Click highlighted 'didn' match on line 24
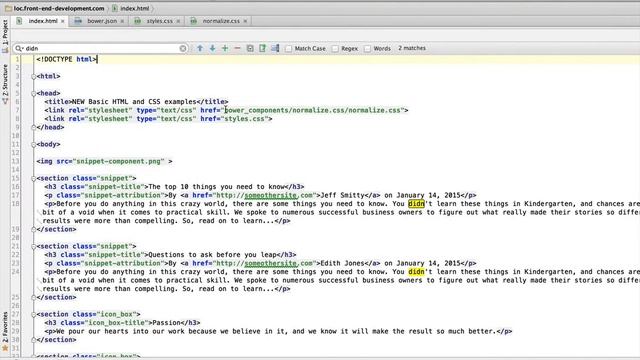Screen dimensions: 640x360 (416, 272)
